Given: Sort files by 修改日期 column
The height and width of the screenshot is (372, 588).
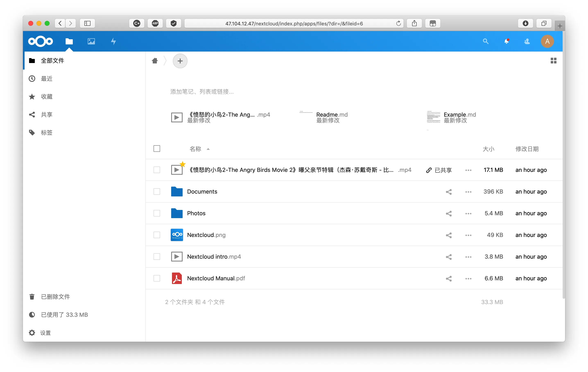Looking at the screenshot, I should coord(527,149).
